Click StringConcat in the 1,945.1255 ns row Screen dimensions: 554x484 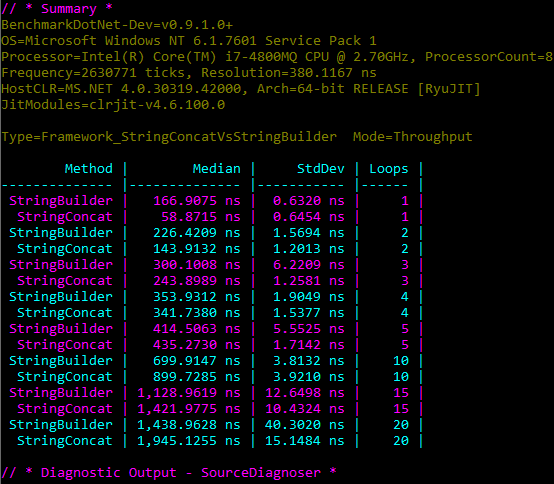(x=65, y=441)
